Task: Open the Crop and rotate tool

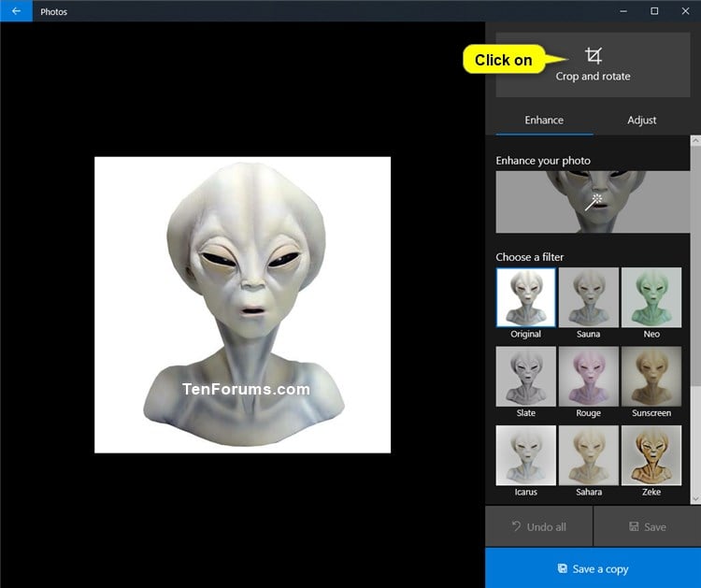Action: (593, 65)
